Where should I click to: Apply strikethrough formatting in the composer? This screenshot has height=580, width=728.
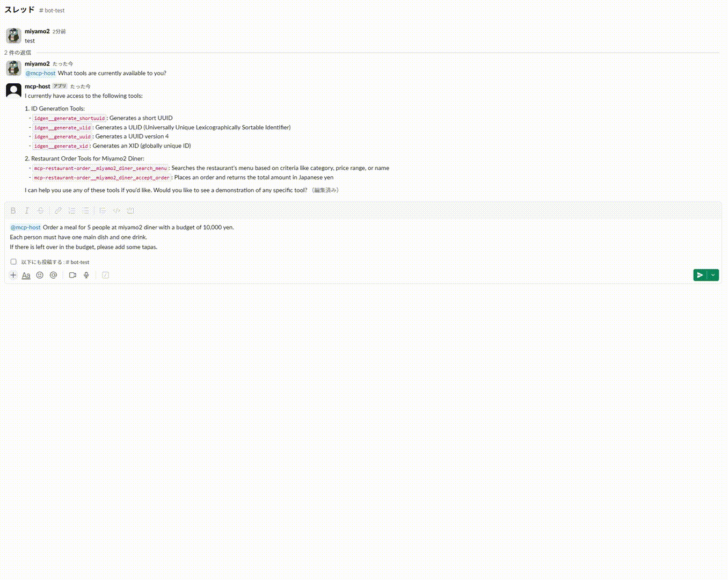click(41, 211)
